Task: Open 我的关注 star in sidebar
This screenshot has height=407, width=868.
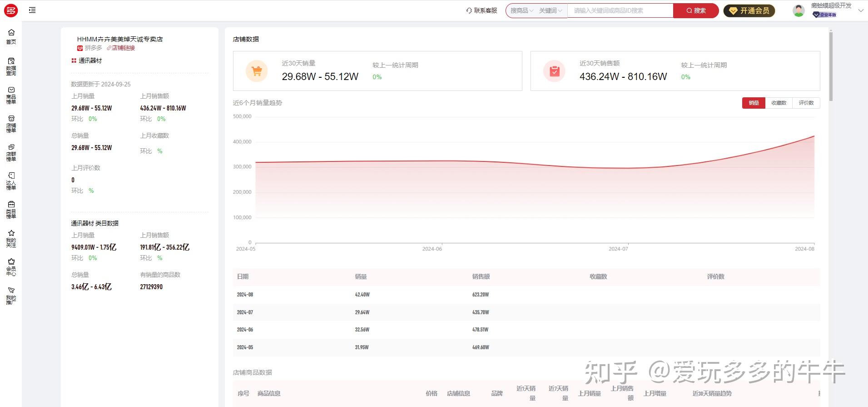Action: pyautogui.click(x=11, y=238)
